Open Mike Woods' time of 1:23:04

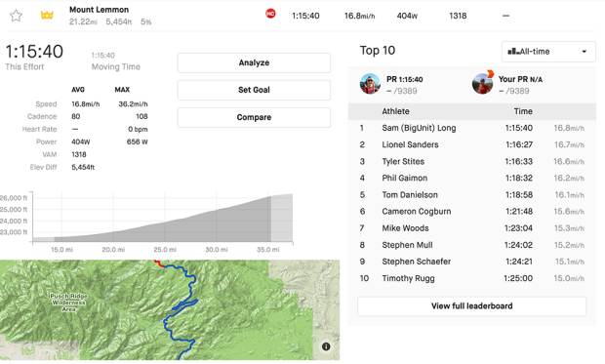518,228
